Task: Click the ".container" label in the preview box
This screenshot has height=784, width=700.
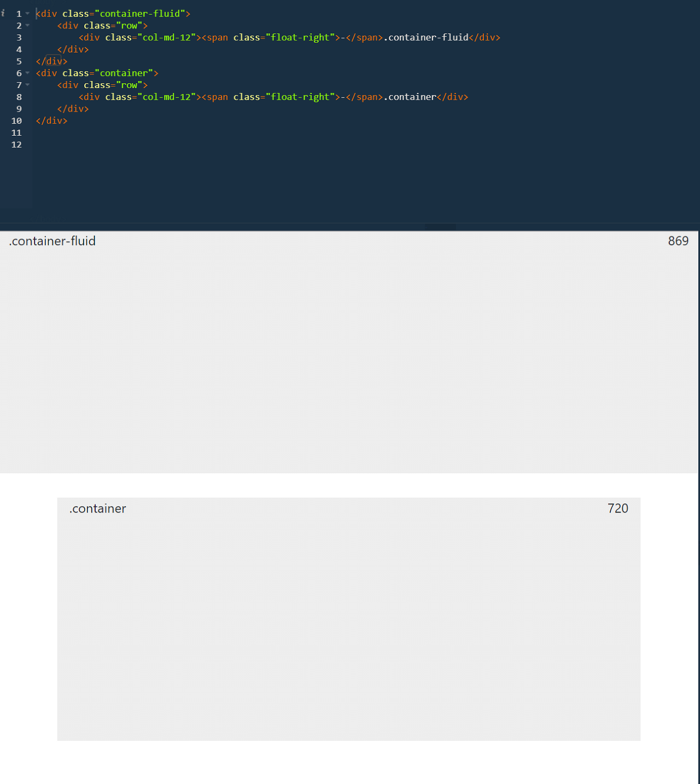Action: pos(98,509)
